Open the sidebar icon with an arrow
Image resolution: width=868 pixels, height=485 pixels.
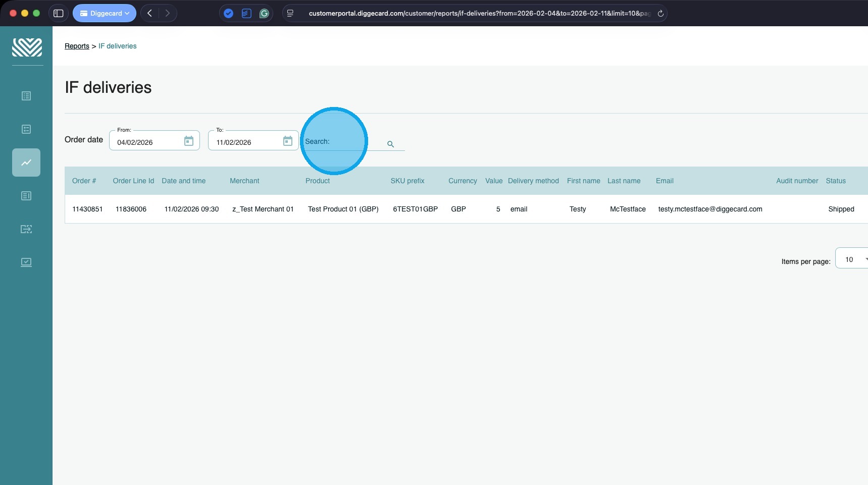point(26,229)
